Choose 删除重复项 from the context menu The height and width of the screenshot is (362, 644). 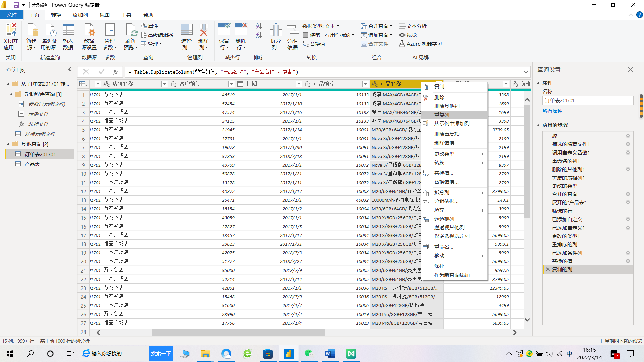pos(447,134)
